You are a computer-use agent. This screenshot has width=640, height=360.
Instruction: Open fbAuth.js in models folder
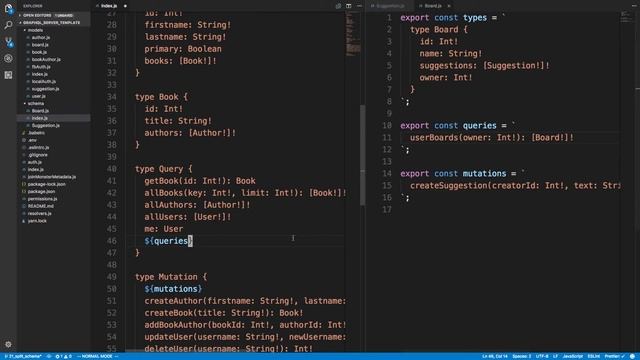(x=41, y=67)
